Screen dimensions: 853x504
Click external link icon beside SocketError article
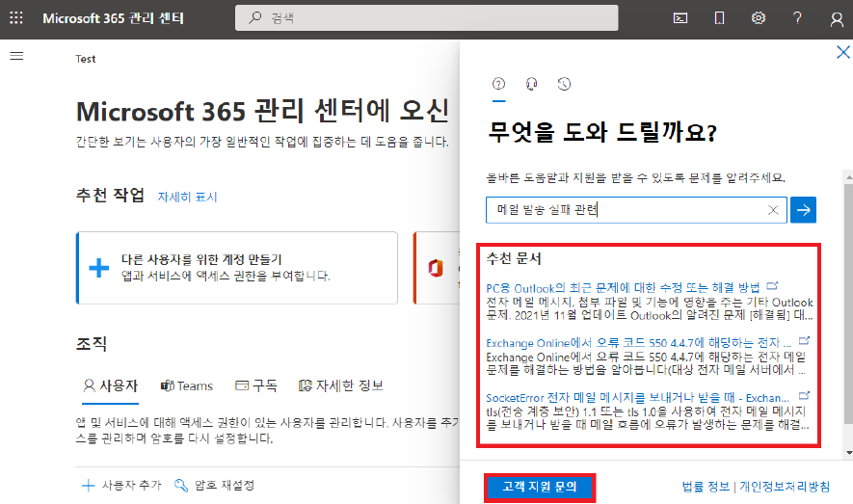pyautogui.click(x=804, y=396)
